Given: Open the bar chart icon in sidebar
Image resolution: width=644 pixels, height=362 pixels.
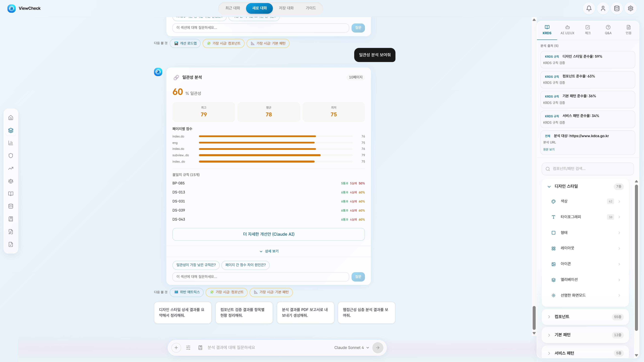Looking at the screenshot, I should [x=11, y=143].
